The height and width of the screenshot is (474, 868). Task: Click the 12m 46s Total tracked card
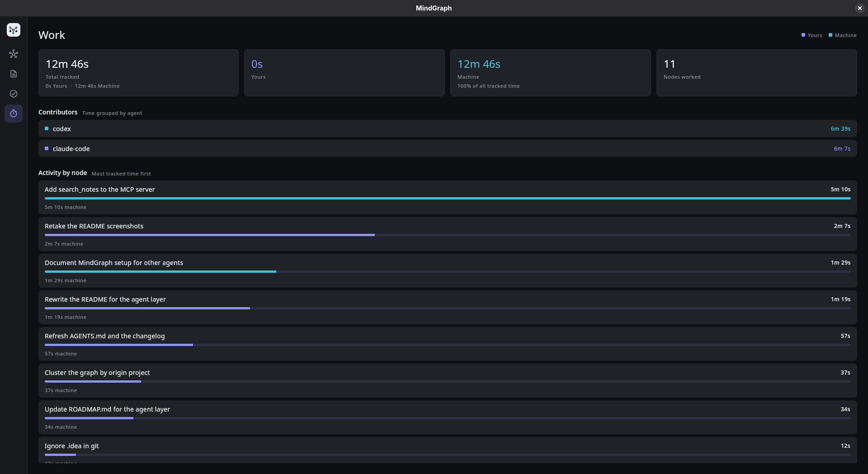pos(138,73)
